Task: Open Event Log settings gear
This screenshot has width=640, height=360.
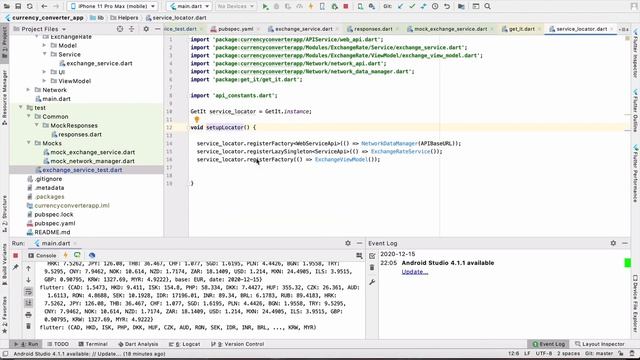Action: click(613, 243)
